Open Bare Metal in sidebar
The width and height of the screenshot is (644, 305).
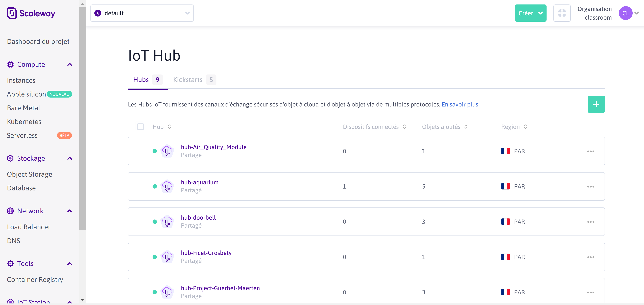point(23,108)
